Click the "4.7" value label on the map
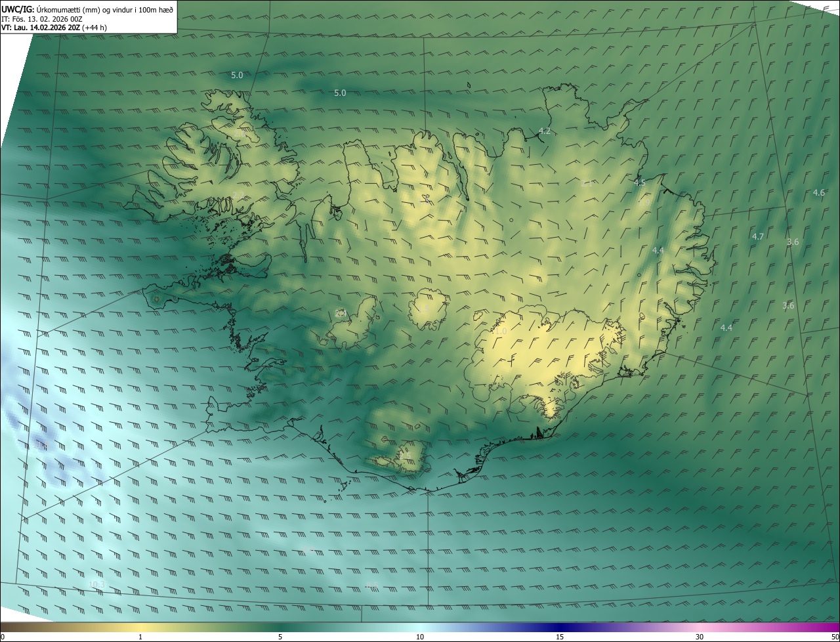 (x=758, y=236)
